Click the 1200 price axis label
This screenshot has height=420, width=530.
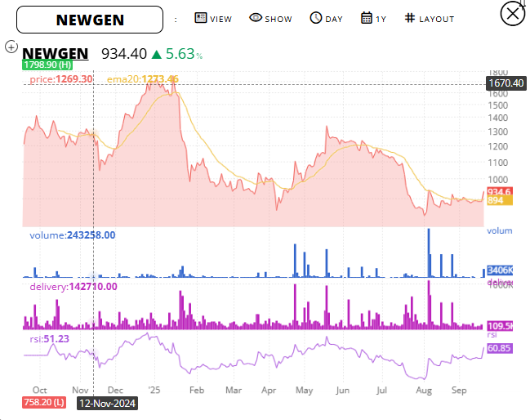498,146
